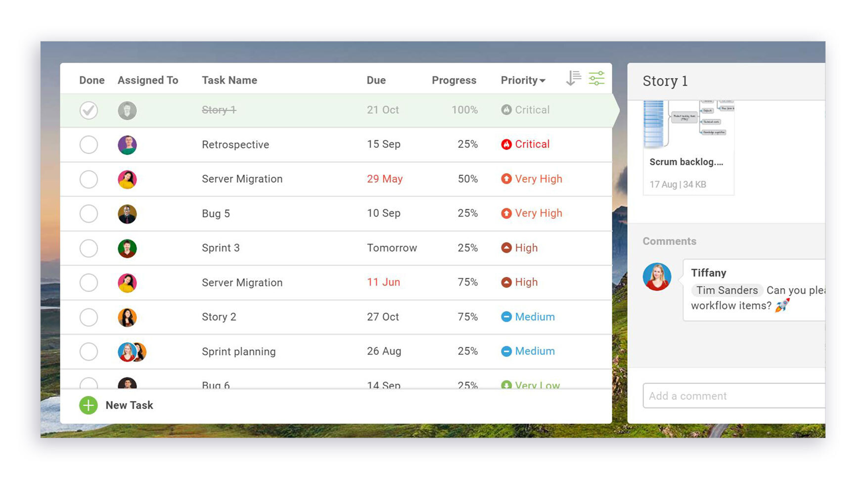Open the Bug 5 task name
The image size is (868, 478).
[x=216, y=213]
